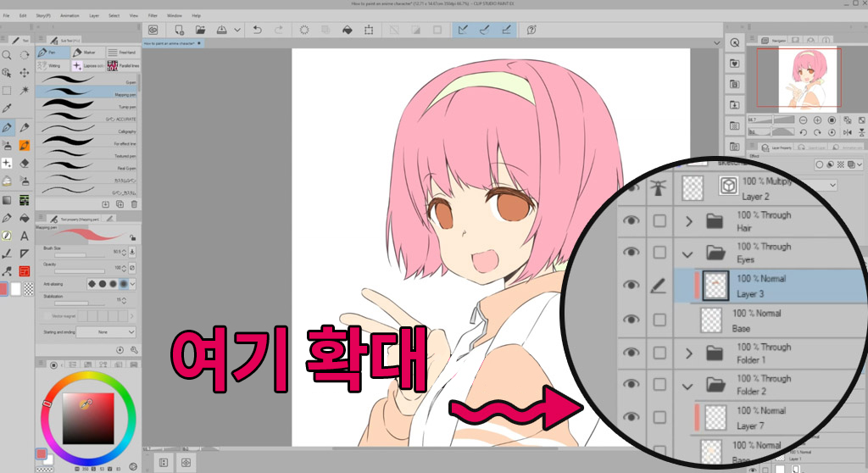The image size is (868, 473).
Task: Toggle visibility of Layer 7
Action: [629, 416]
